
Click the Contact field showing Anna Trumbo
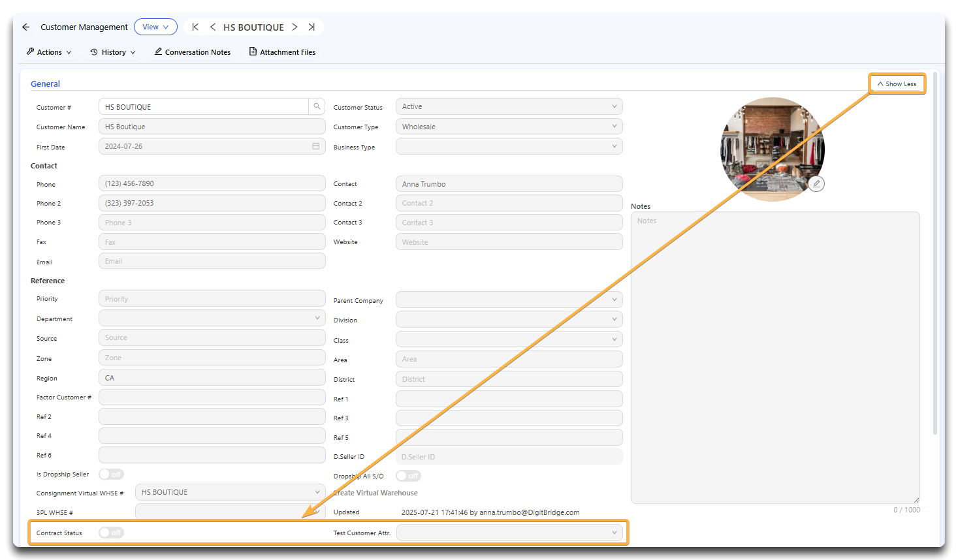[x=509, y=184]
